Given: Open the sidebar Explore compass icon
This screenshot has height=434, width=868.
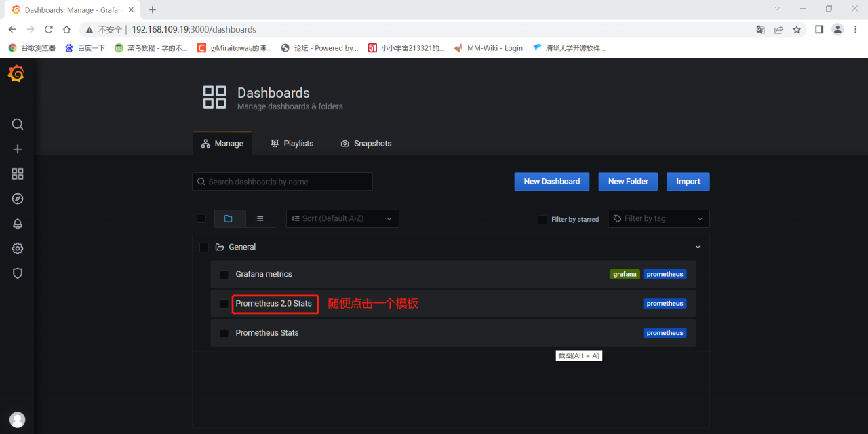Looking at the screenshot, I should coord(18,199).
